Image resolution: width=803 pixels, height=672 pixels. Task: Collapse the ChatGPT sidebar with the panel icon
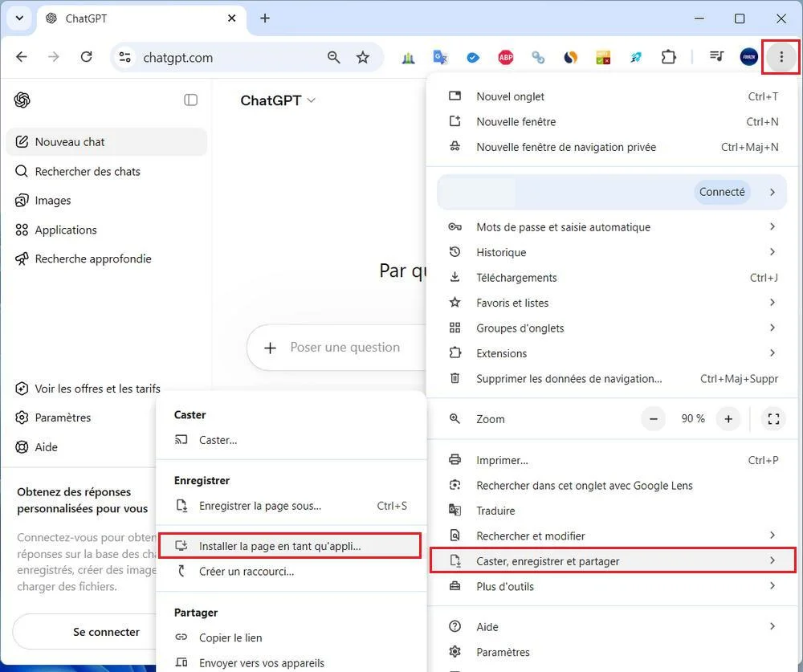190,100
